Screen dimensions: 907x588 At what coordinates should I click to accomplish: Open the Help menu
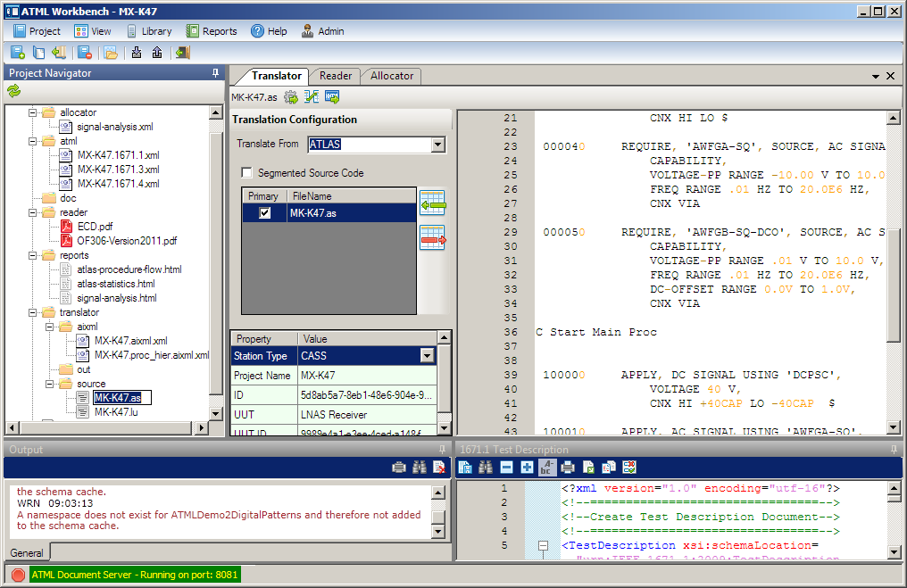269,31
